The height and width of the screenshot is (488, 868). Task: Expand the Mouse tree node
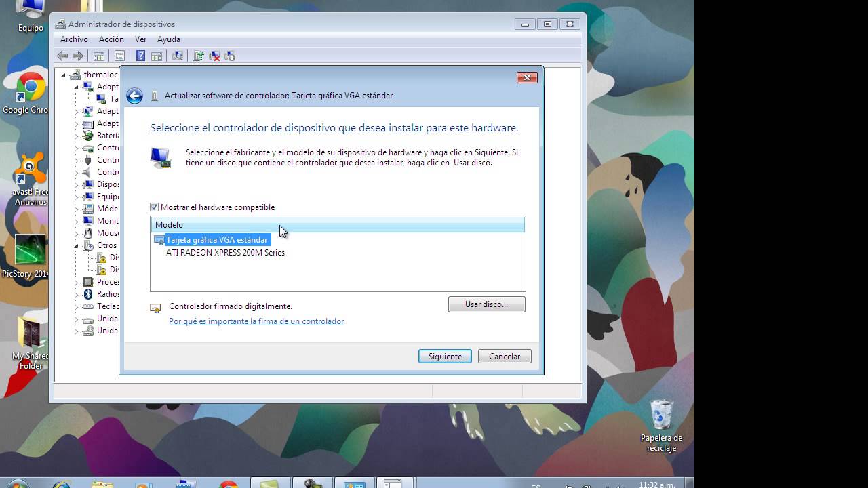pos(77,233)
